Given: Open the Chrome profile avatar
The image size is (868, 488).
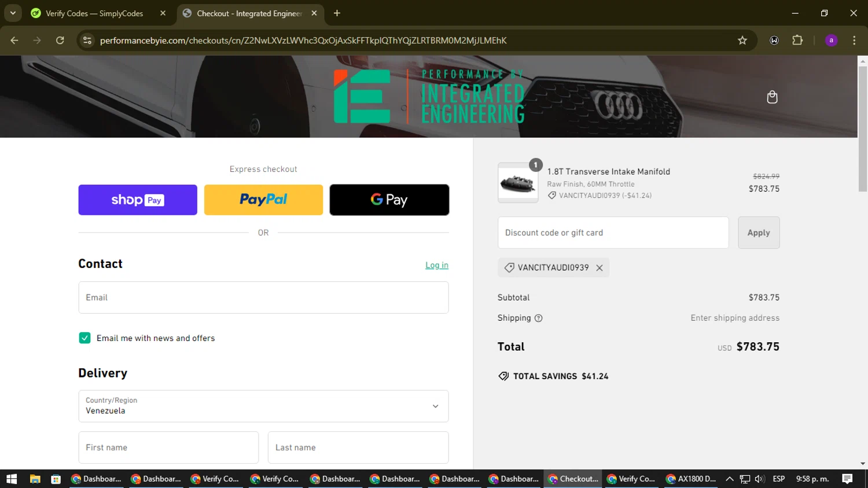Looking at the screenshot, I should [831, 40].
